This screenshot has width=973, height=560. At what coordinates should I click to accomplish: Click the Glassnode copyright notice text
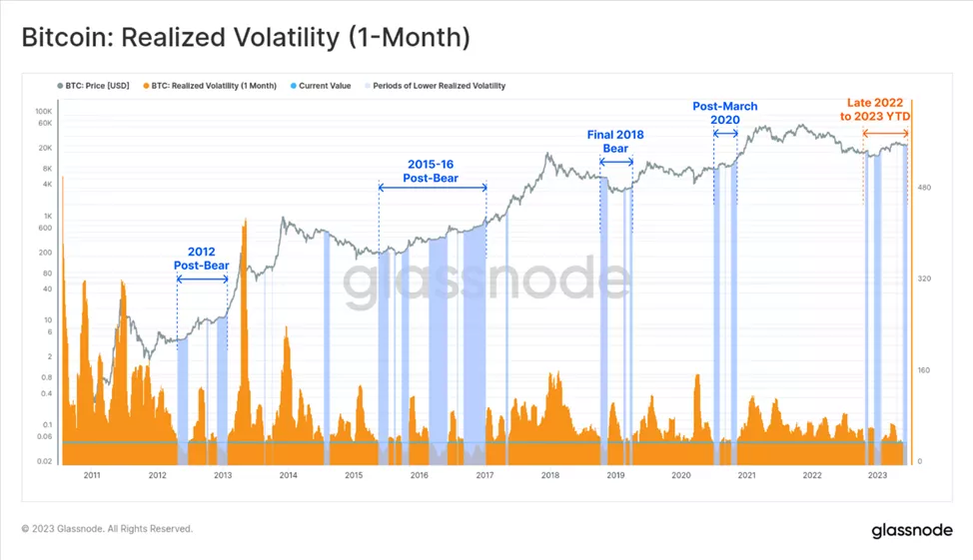[x=107, y=529]
